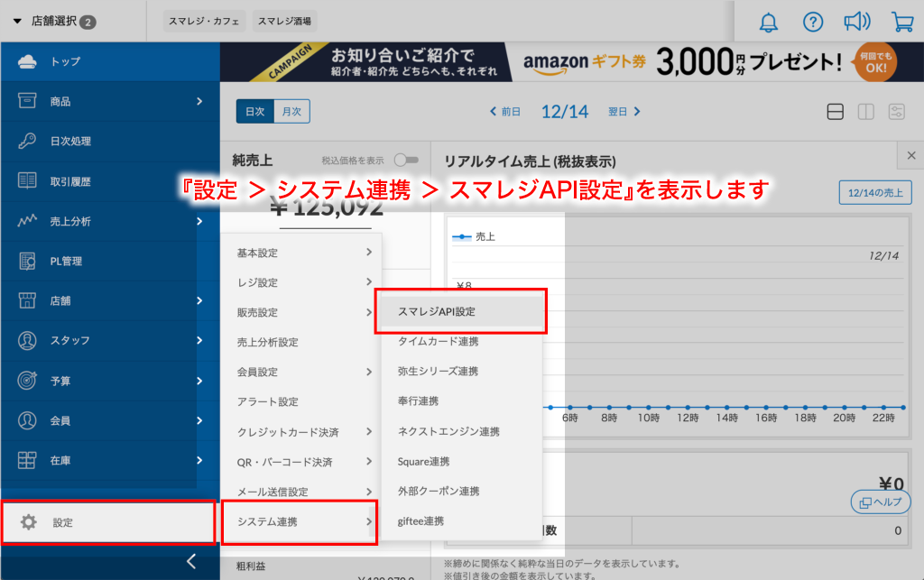Viewport: 924px width, 580px height.
Task: Select レジ設定 in settings menu
Action: (300, 282)
